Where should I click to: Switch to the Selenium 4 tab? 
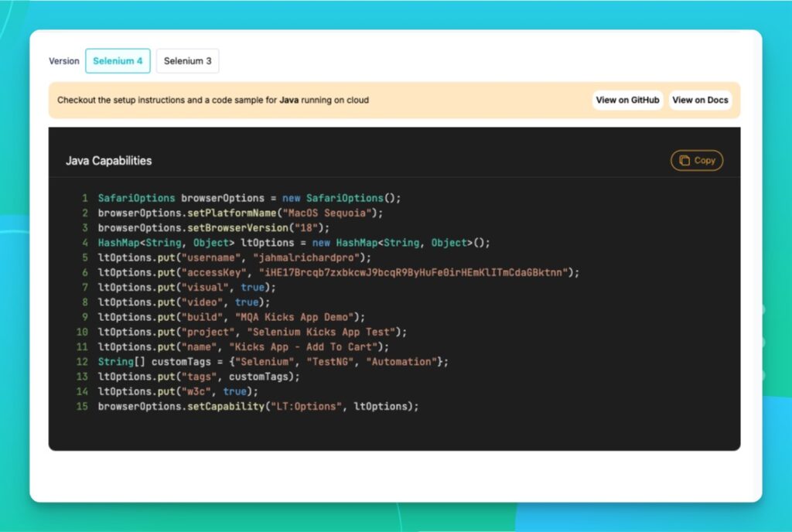pos(118,61)
